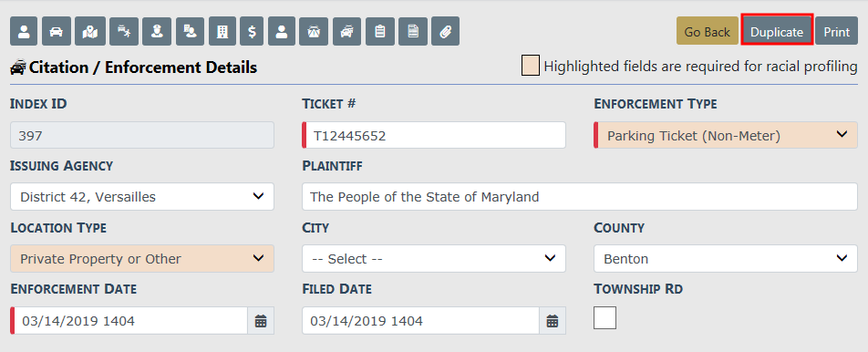868x352 pixels.
Task: Open the clipboard icon section
Action: [x=379, y=32]
